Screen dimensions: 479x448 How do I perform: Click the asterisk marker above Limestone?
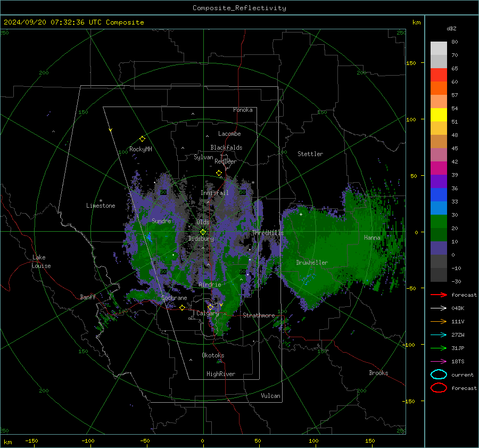pyautogui.click(x=101, y=201)
